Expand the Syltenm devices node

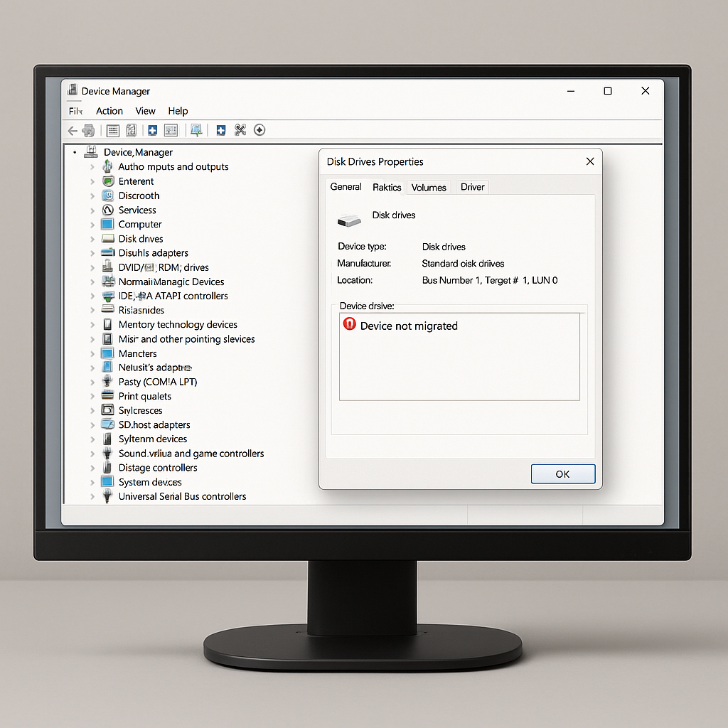click(92, 439)
